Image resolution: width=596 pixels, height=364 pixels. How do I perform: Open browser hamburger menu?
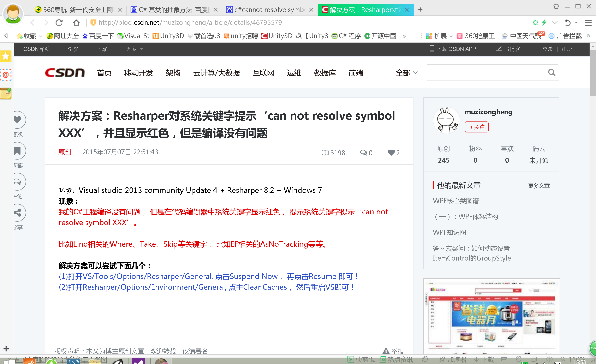coord(588,23)
